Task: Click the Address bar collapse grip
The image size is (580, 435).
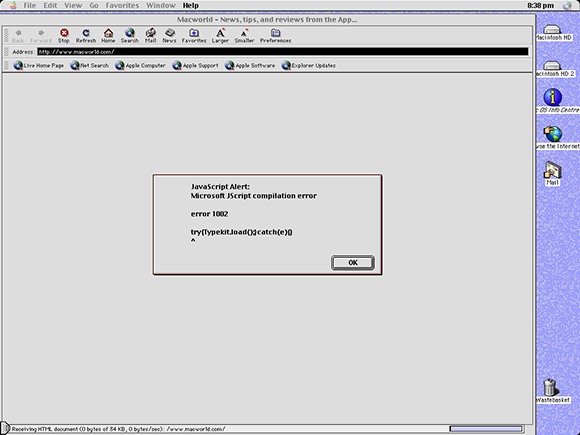Action: point(6,52)
